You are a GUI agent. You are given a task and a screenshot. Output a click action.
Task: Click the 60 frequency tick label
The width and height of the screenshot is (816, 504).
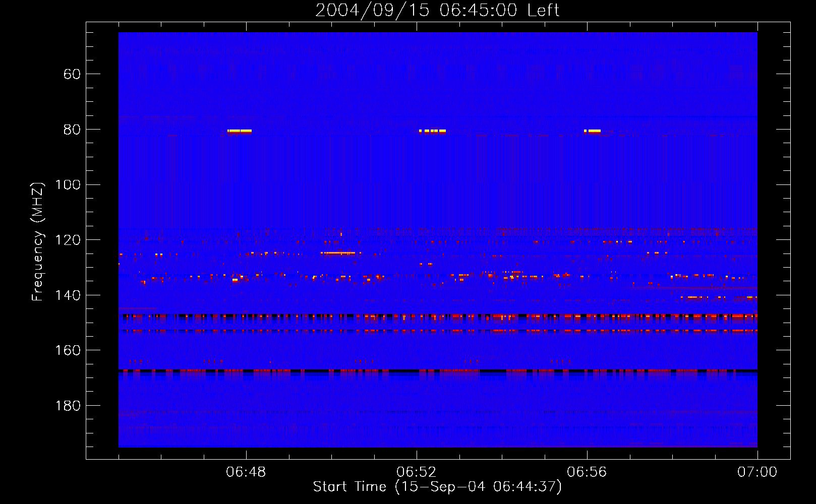click(x=72, y=74)
